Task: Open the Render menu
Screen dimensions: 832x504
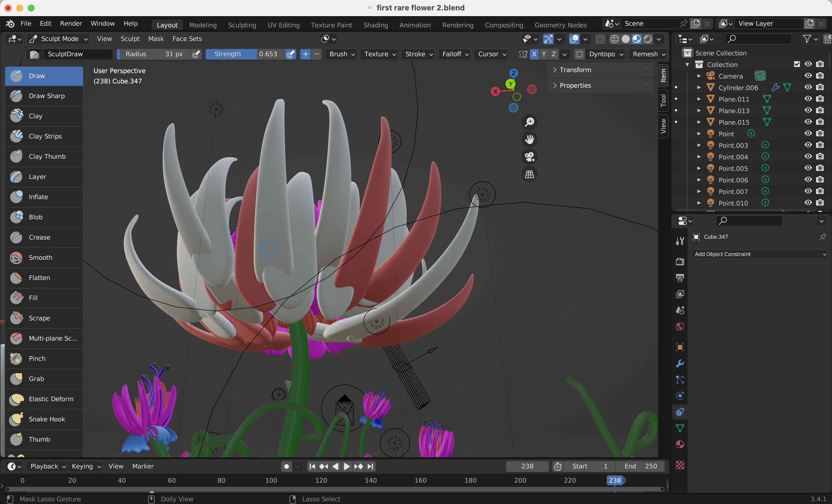Action: pos(71,24)
